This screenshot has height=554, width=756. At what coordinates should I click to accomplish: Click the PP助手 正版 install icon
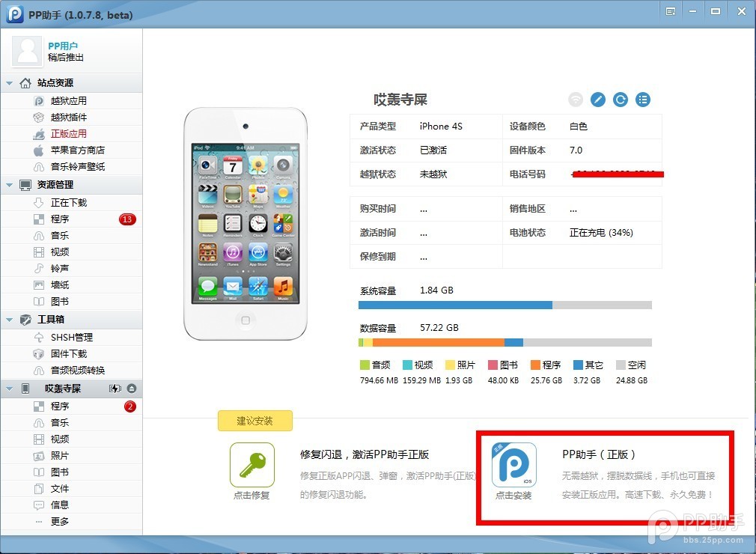pos(514,465)
